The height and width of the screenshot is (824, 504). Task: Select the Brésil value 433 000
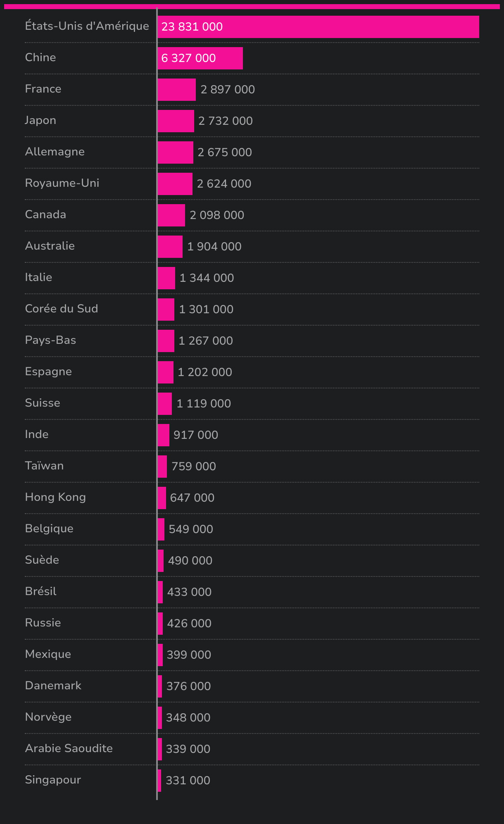pyautogui.click(x=189, y=592)
